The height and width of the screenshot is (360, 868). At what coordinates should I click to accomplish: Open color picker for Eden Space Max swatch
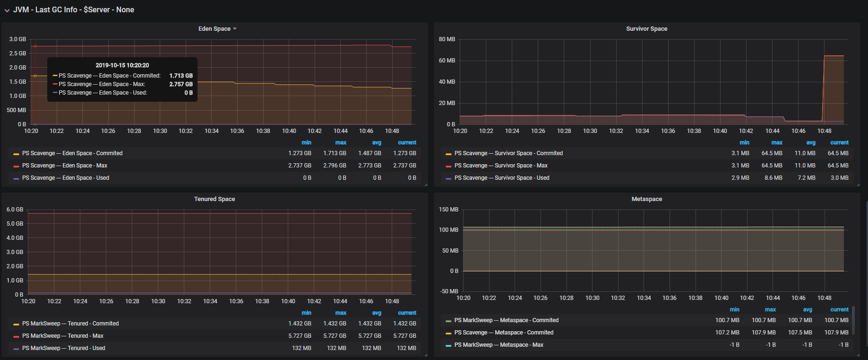(x=16, y=166)
